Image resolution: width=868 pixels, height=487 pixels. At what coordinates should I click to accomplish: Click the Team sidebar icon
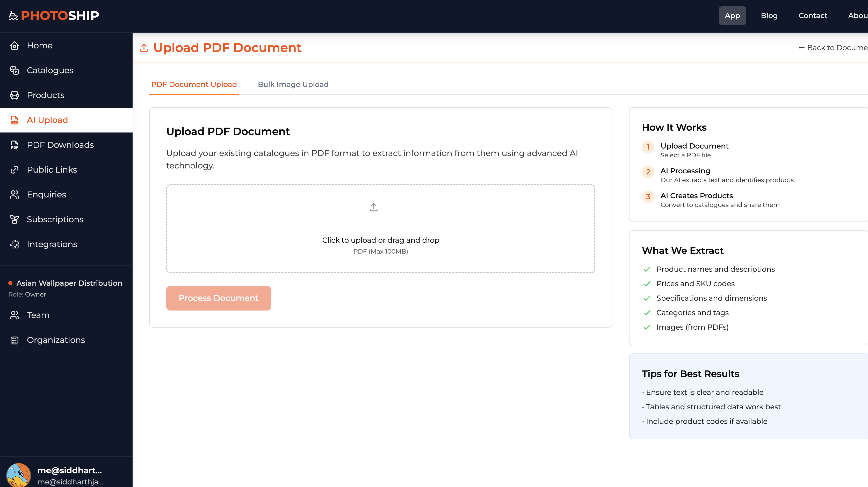(15, 315)
